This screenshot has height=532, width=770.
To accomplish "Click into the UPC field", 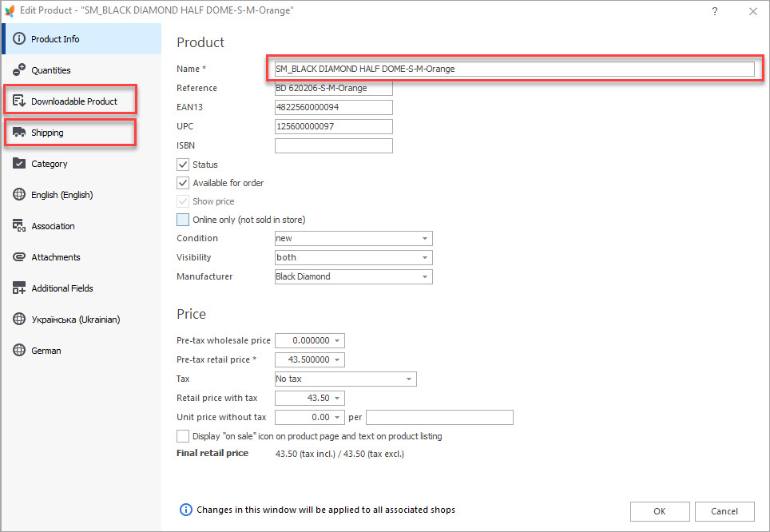I will (334, 126).
